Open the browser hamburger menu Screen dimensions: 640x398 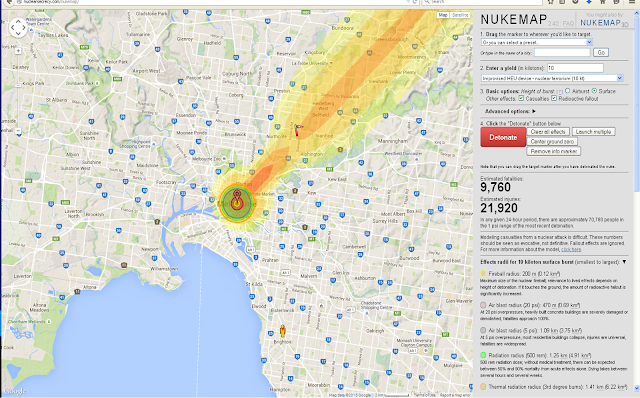pos(631,2)
